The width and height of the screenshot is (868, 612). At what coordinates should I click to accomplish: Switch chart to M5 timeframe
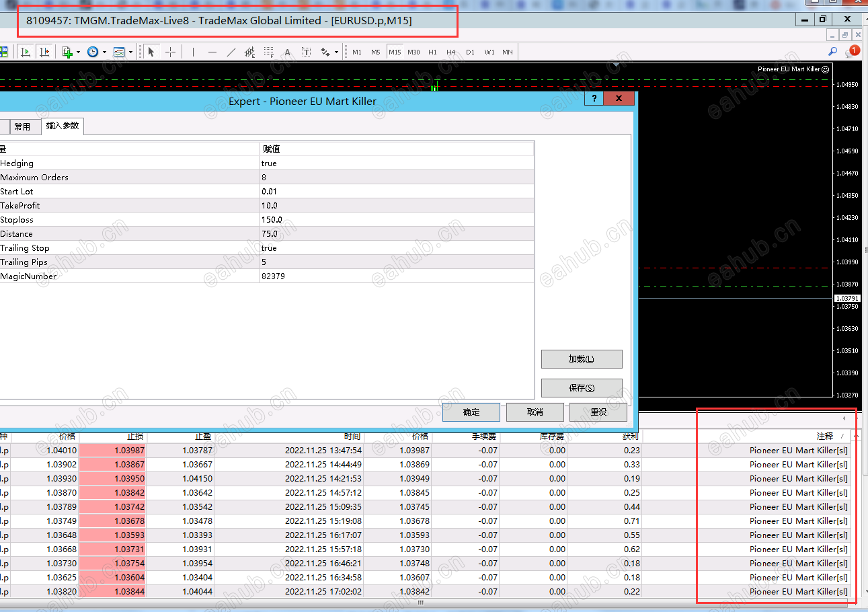pos(376,52)
